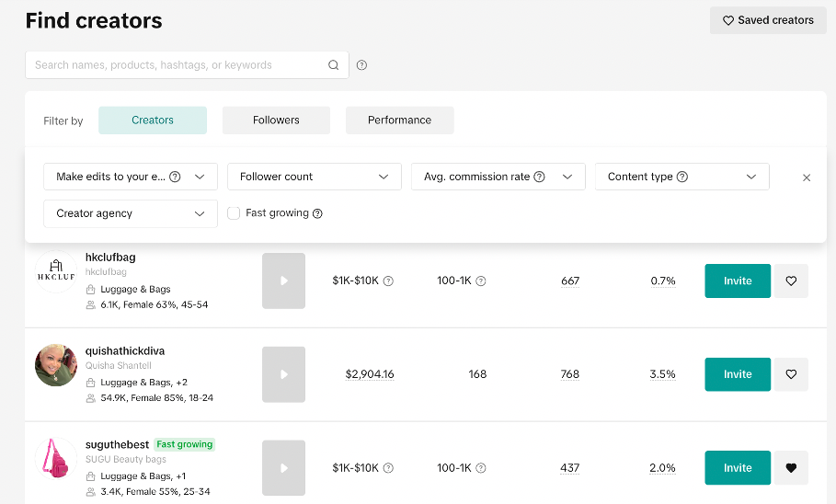This screenshot has width=836, height=504.
Task: Open Saved creators list
Action: 768,20
